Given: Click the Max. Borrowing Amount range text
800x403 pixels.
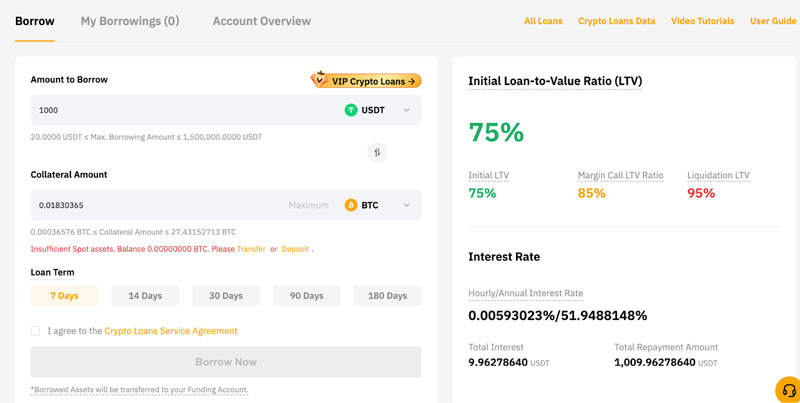Looking at the screenshot, I should (x=146, y=137).
